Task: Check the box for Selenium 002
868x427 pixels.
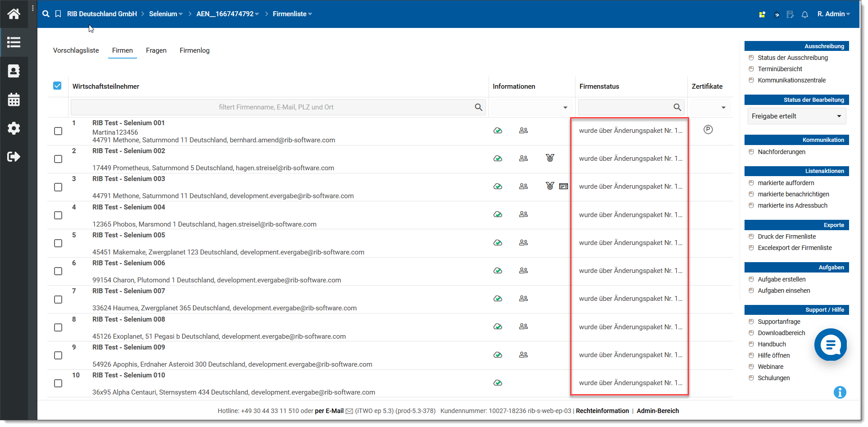Action: [58, 159]
